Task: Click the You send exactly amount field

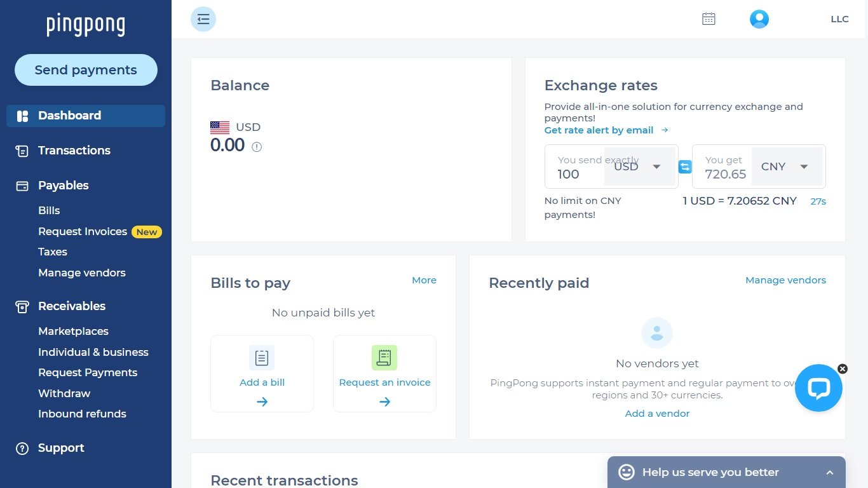Action: pos(575,167)
